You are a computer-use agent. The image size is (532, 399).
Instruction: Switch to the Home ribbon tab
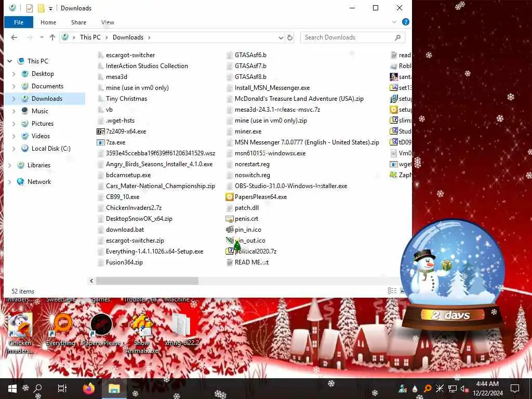click(48, 22)
